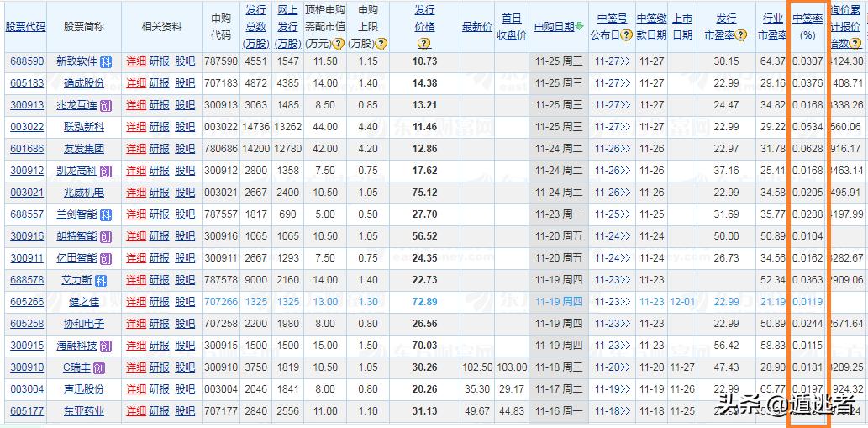Open stock code 605183 link
Image resolution: width=868 pixels, height=428 pixels.
click(27, 83)
